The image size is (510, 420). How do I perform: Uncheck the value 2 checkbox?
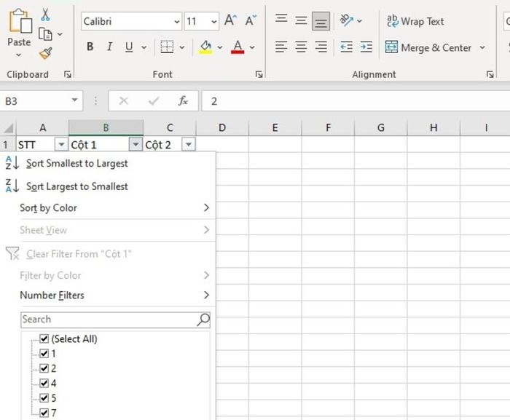coord(44,368)
